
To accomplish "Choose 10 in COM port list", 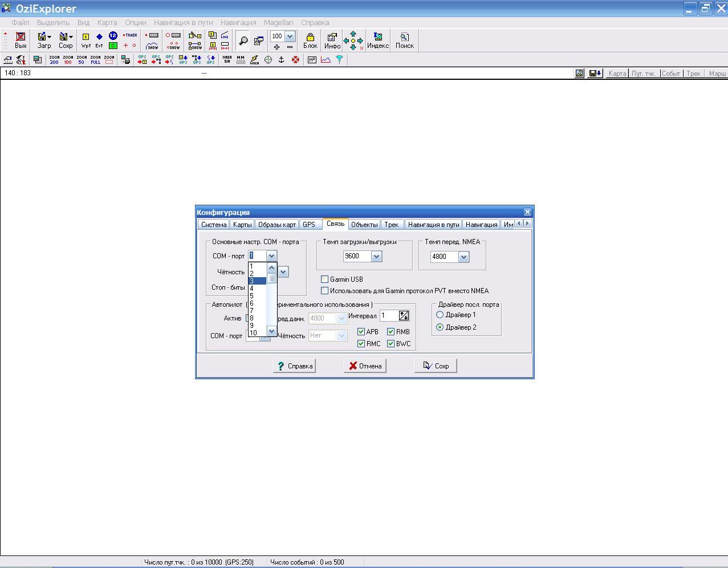I will click(x=257, y=332).
